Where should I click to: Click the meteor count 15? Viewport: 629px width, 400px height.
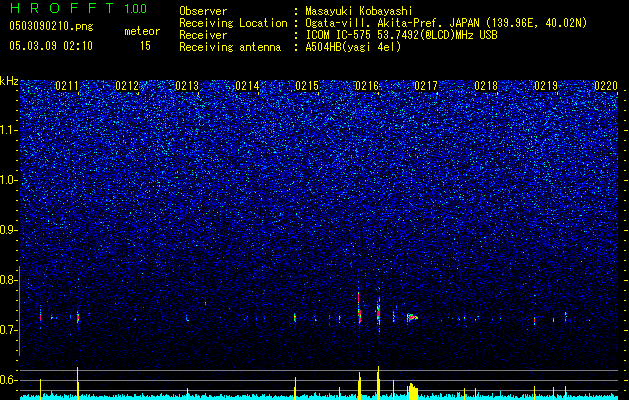[x=145, y=46]
